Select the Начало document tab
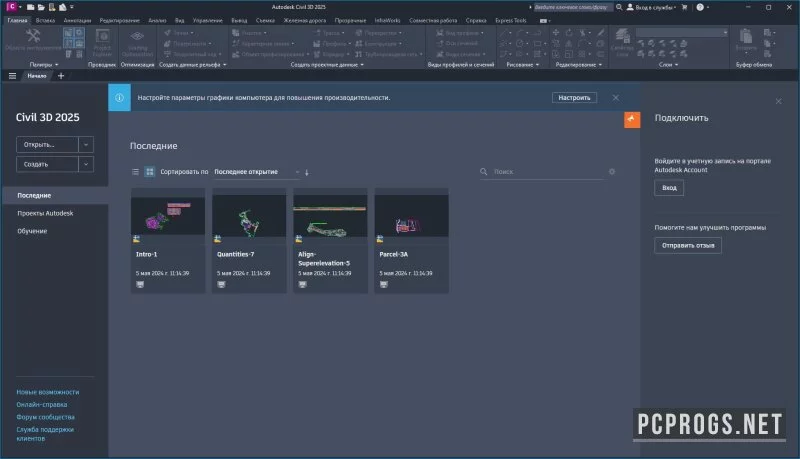Image resolution: width=800 pixels, height=459 pixels. coord(37,75)
